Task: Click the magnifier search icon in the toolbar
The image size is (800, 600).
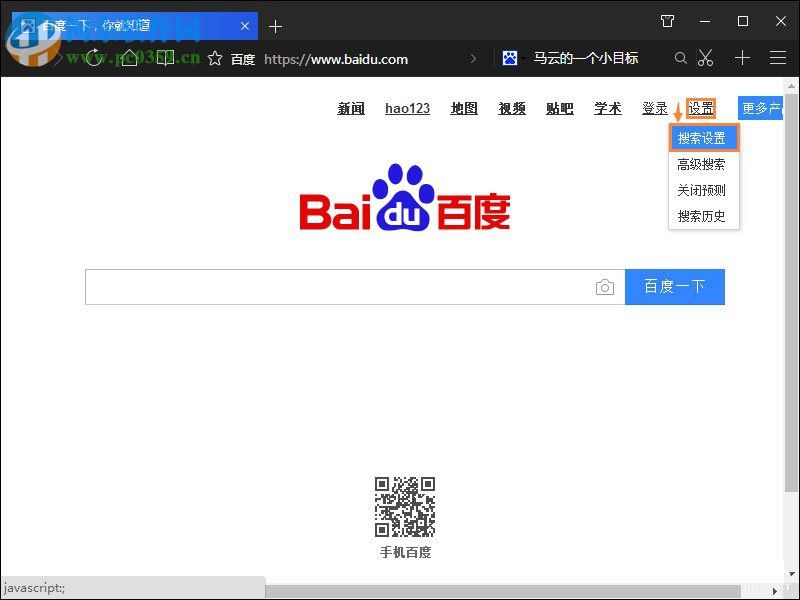Action: (x=681, y=58)
